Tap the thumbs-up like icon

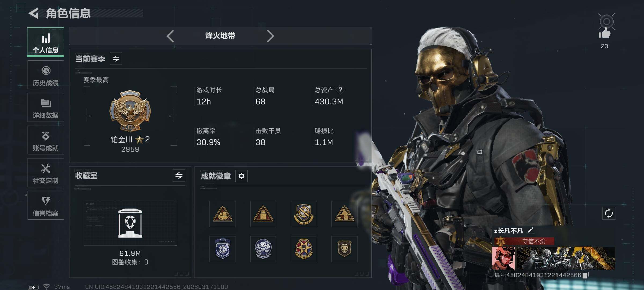tap(605, 34)
